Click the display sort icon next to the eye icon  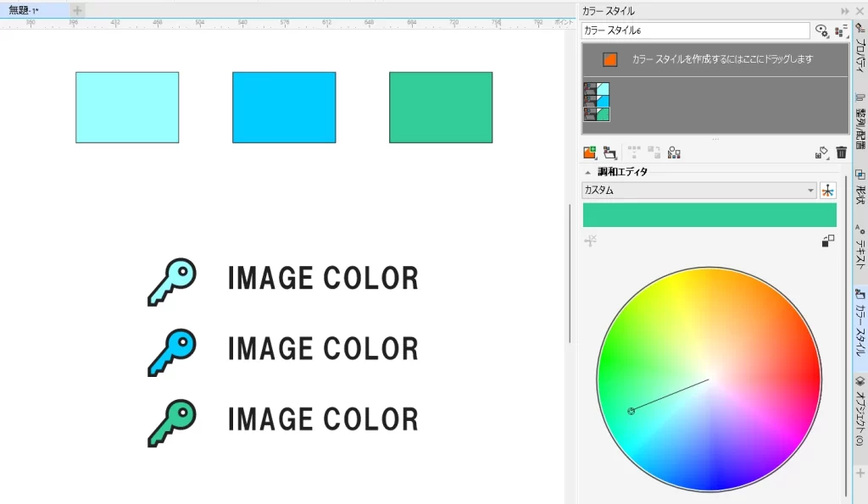[839, 30]
